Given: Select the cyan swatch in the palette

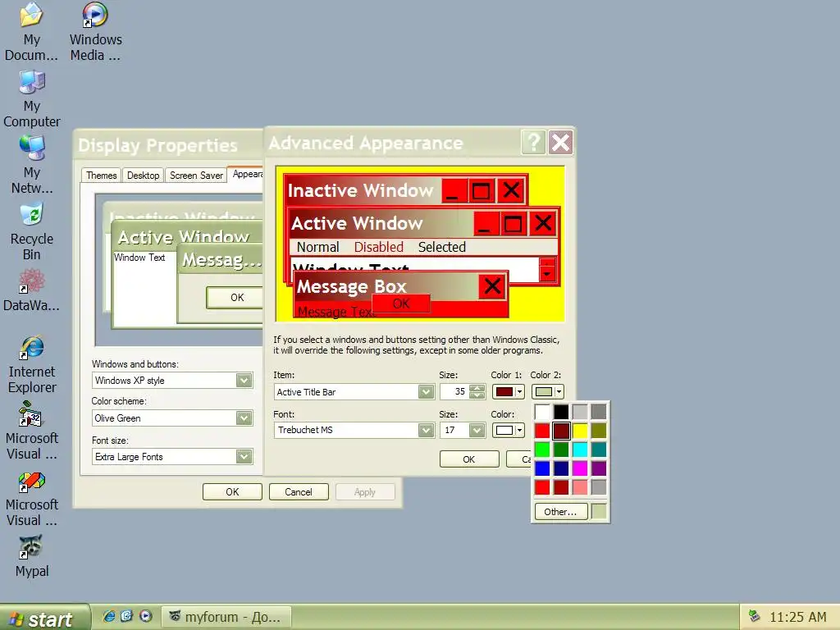Looking at the screenshot, I should [x=580, y=450].
